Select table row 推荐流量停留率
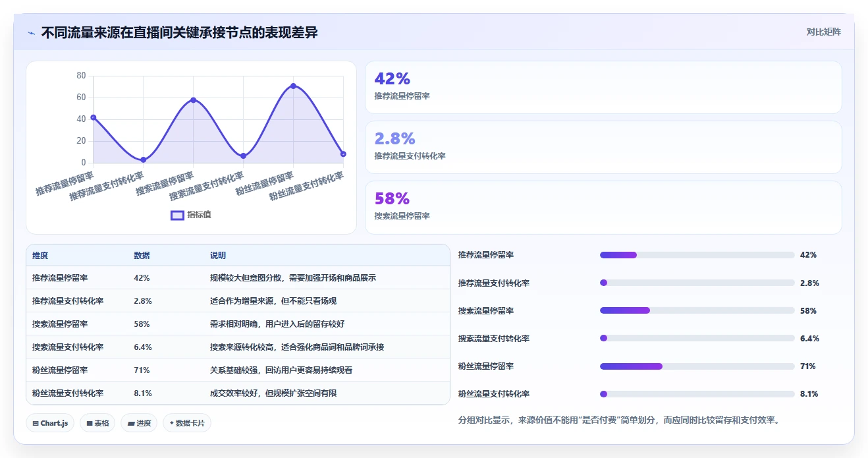The image size is (868, 458). tap(238, 278)
